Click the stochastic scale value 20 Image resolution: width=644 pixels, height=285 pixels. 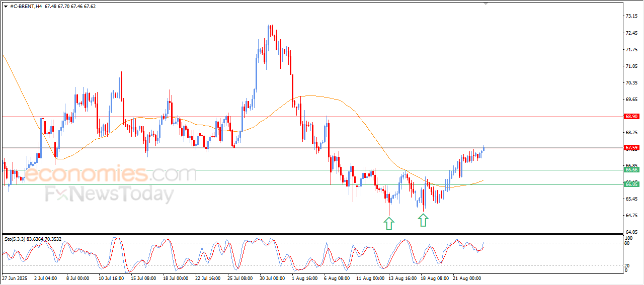pyautogui.click(x=627, y=265)
